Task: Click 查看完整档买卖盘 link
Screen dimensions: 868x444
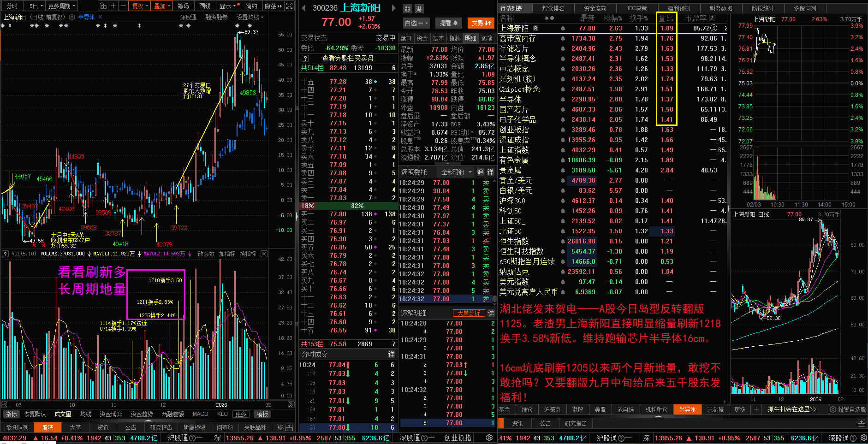Action: coord(348,59)
